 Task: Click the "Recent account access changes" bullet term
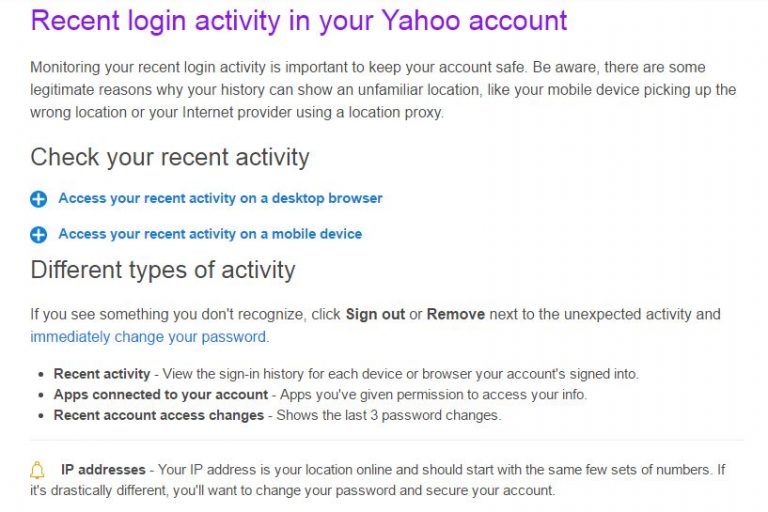point(159,414)
